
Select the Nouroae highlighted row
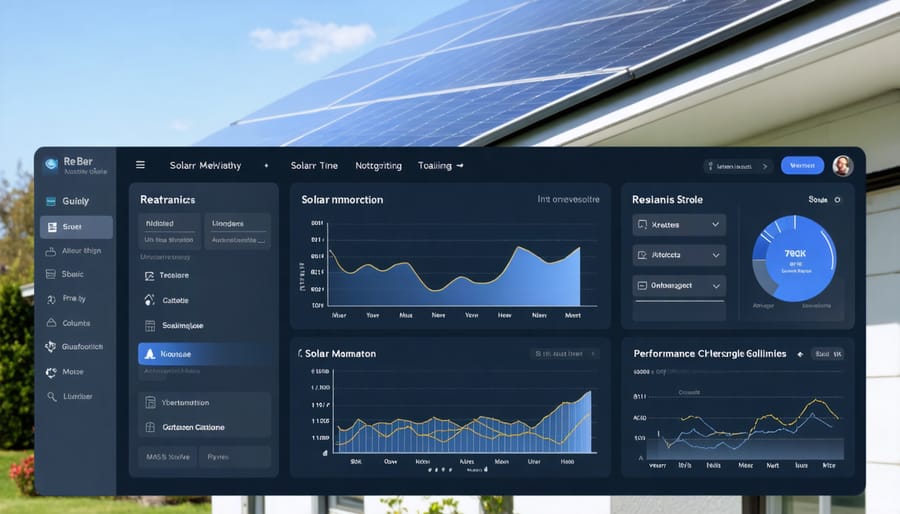coord(204,354)
